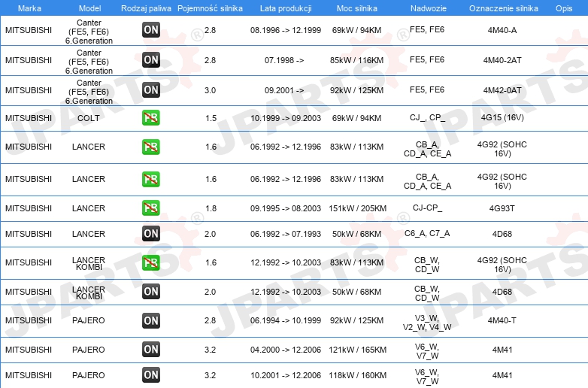Select engine code 4M42-0AT

click(x=502, y=90)
